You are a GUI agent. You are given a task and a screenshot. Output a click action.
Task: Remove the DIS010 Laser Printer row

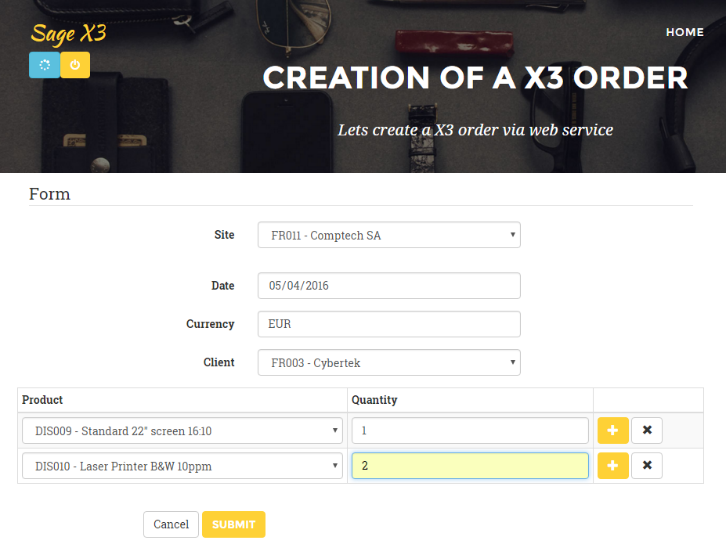click(x=647, y=465)
